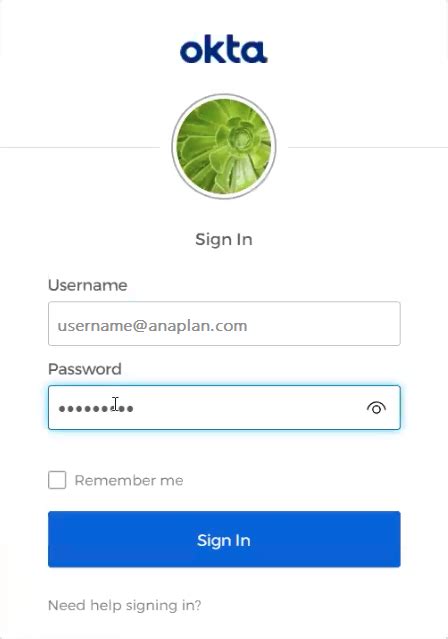Click the Username field label
448x639 pixels.
(x=88, y=285)
